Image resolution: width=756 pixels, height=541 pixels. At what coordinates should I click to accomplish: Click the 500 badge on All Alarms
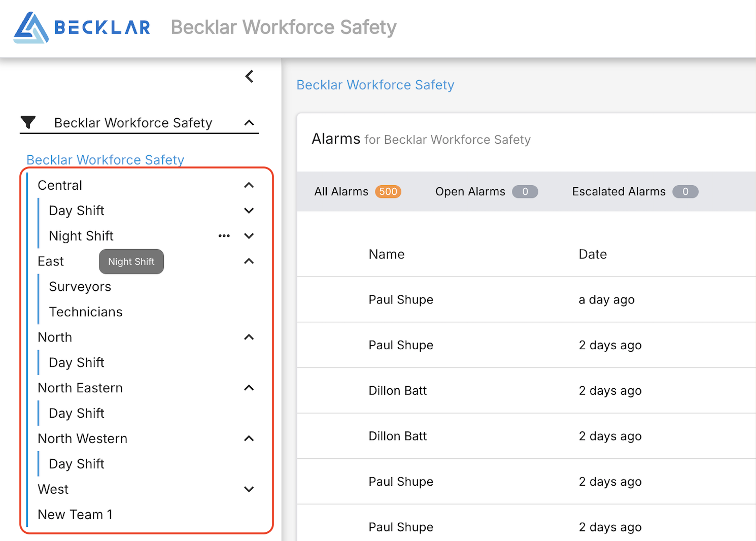388,191
